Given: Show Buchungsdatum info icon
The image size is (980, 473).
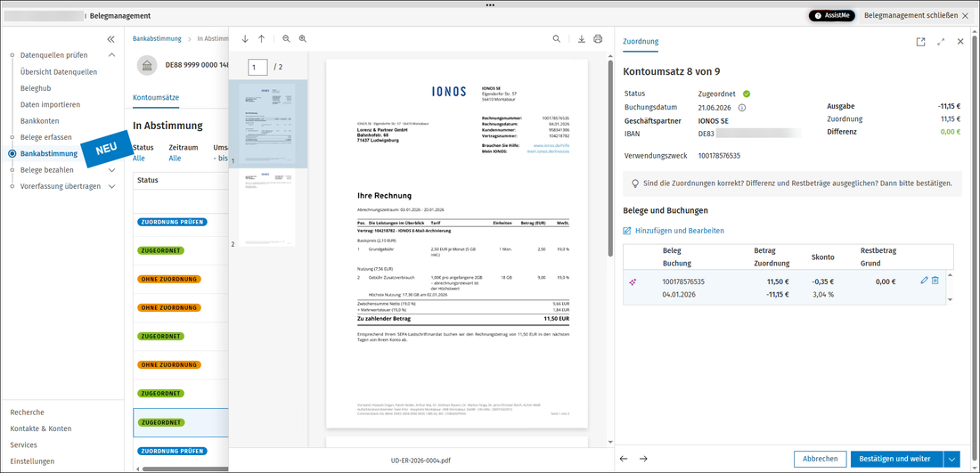Looking at the screenshot, I should (x=742, y=108).
